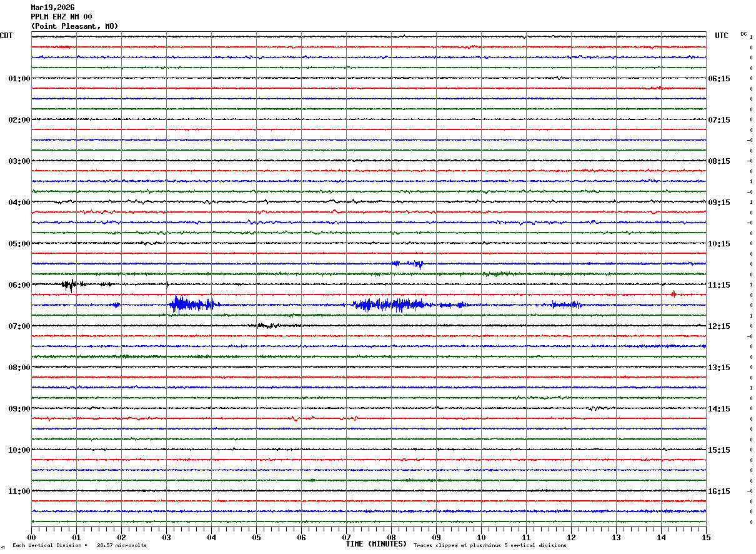Click the PPLM EHZ NM 00 station label
The height and width of the screenshot is (554, 756).
(61, 17)
